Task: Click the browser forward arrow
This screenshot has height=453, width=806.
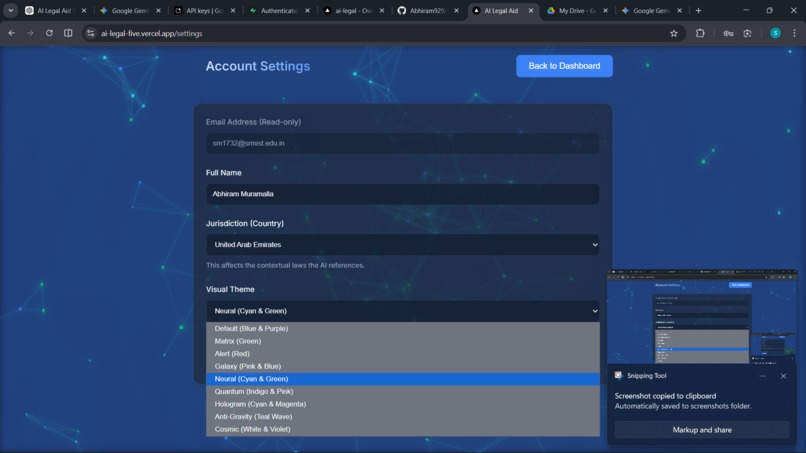Action: pyautogui.click(x=30, y=33)
